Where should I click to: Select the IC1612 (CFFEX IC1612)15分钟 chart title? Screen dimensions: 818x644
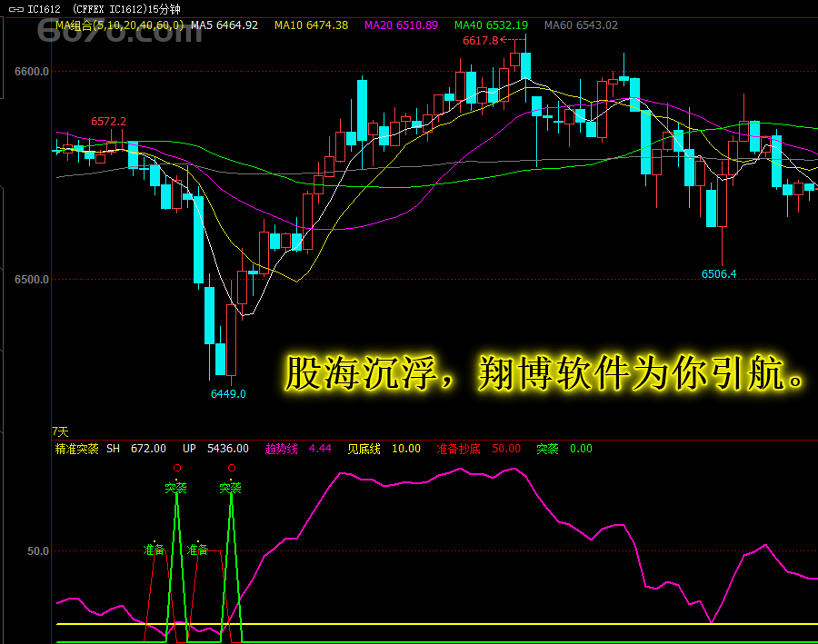point(104,9)
